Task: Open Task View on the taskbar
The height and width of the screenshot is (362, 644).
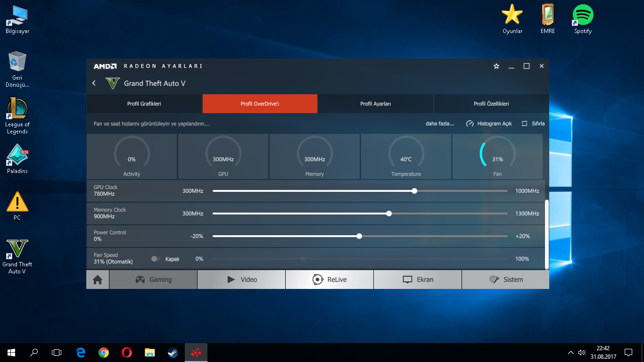Action: pos(57,352)
